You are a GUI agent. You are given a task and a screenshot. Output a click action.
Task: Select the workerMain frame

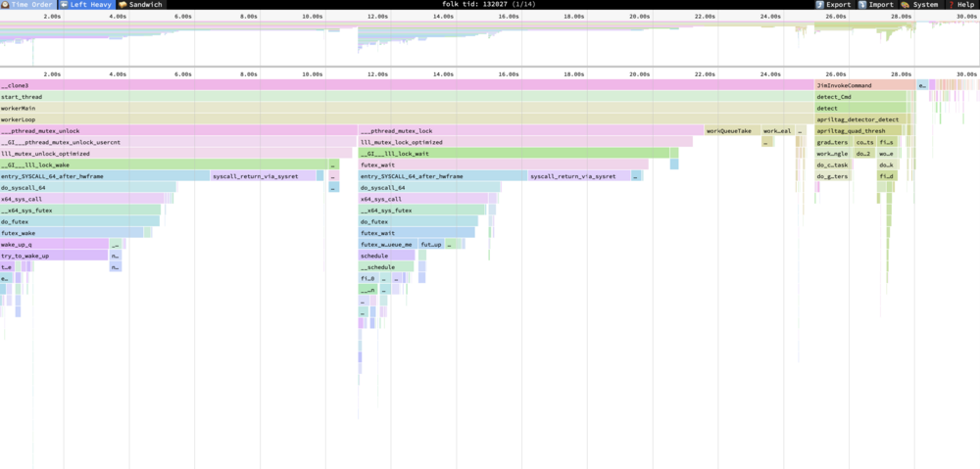(407, 108)
